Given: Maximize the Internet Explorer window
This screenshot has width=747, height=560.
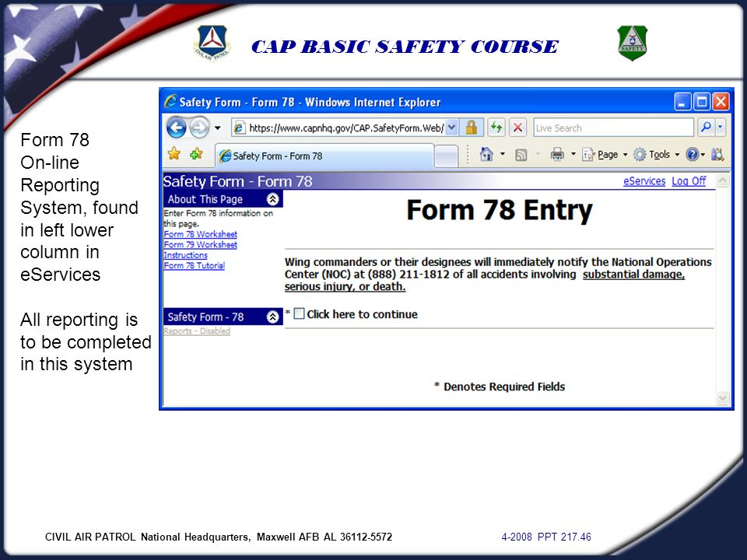Looking at the screenshot, I should click(x=701, y=102).
